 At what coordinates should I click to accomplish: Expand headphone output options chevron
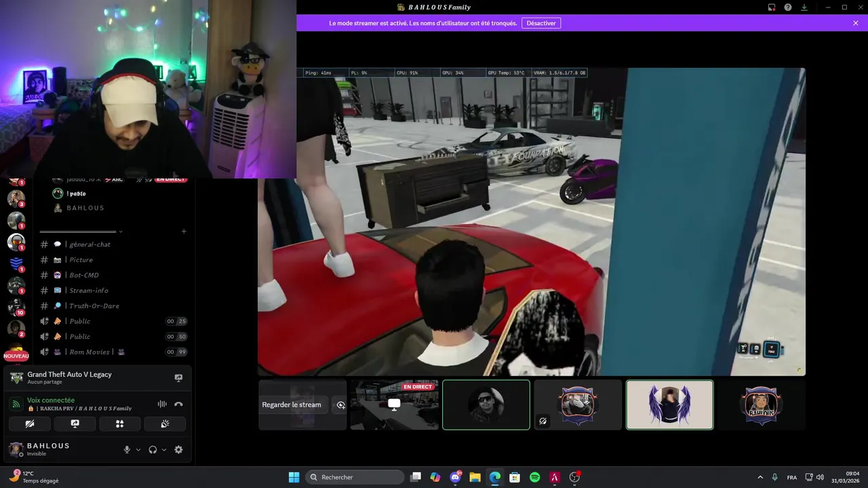click(164, 449)
